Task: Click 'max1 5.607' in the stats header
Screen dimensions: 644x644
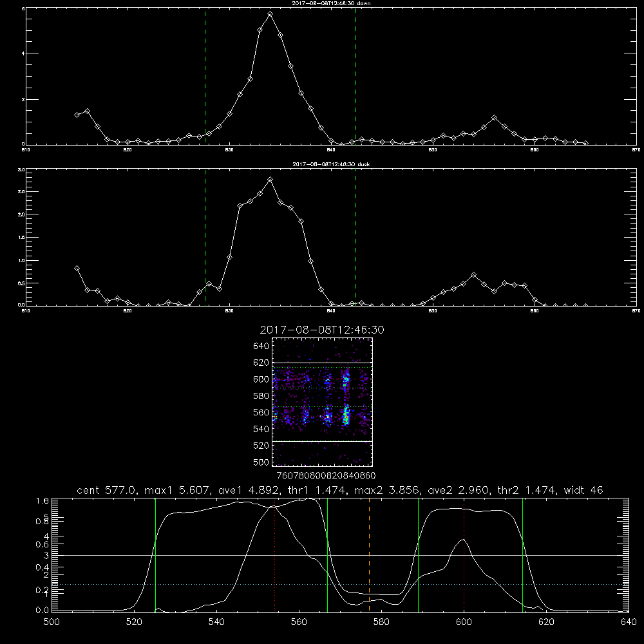Action: (x=175, y=490)
